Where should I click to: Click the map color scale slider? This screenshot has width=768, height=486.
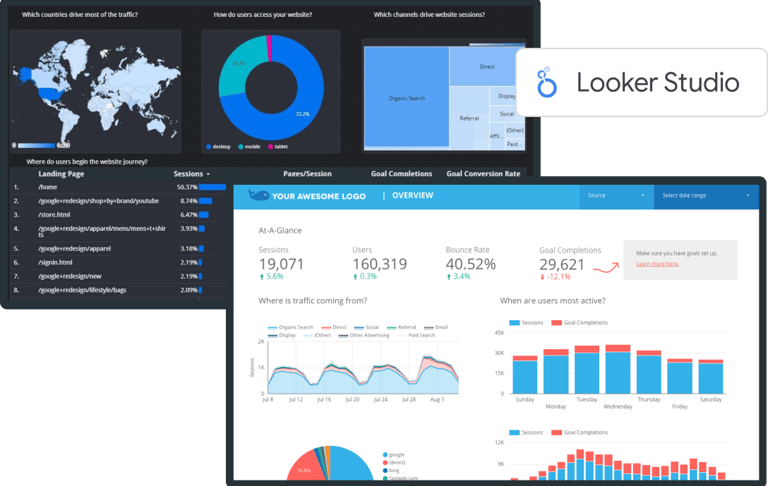pyautogui.click(x=36, y=145)
